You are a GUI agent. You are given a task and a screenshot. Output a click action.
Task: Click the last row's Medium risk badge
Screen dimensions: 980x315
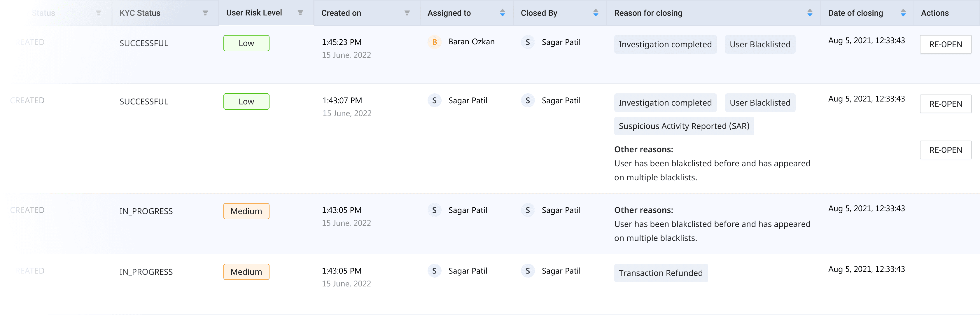coord(246,272)
